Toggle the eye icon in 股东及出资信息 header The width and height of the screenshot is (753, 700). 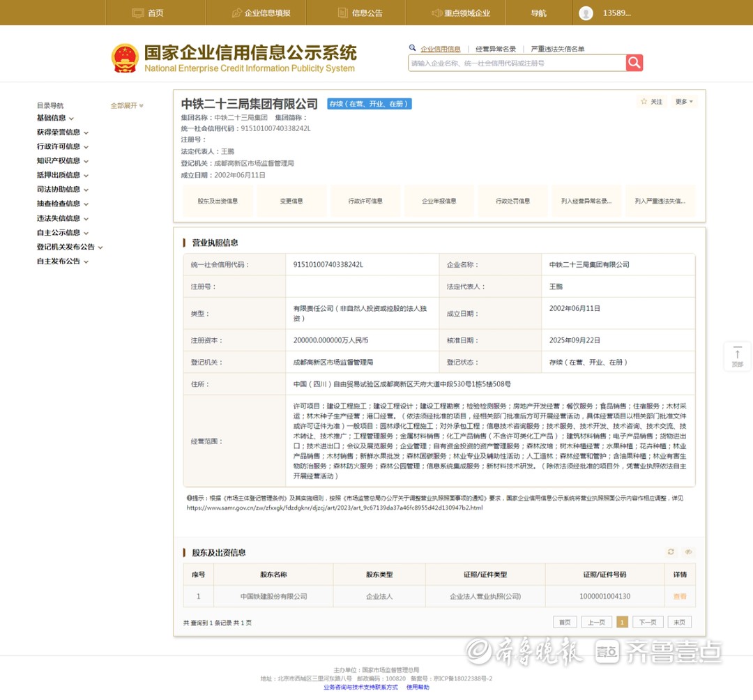(688, 551)
